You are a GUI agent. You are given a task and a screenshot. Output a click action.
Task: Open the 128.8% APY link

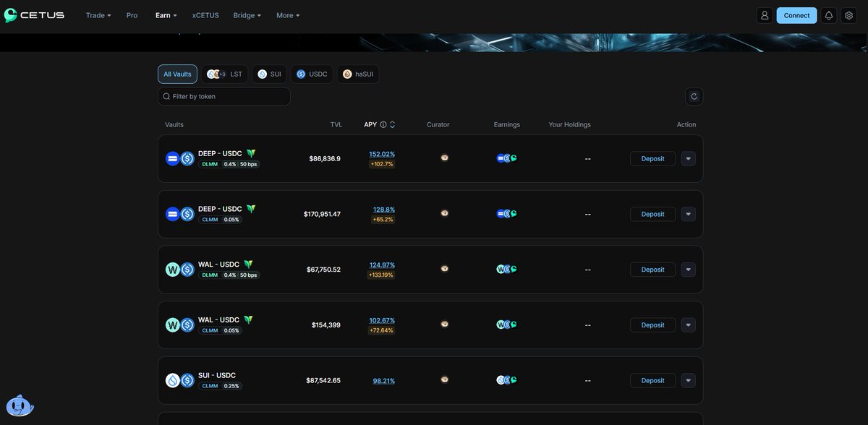(x=384, y=210)
